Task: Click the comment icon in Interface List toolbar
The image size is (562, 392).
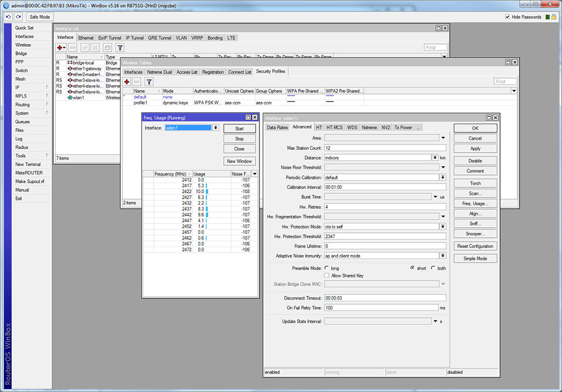Action: 108,48
